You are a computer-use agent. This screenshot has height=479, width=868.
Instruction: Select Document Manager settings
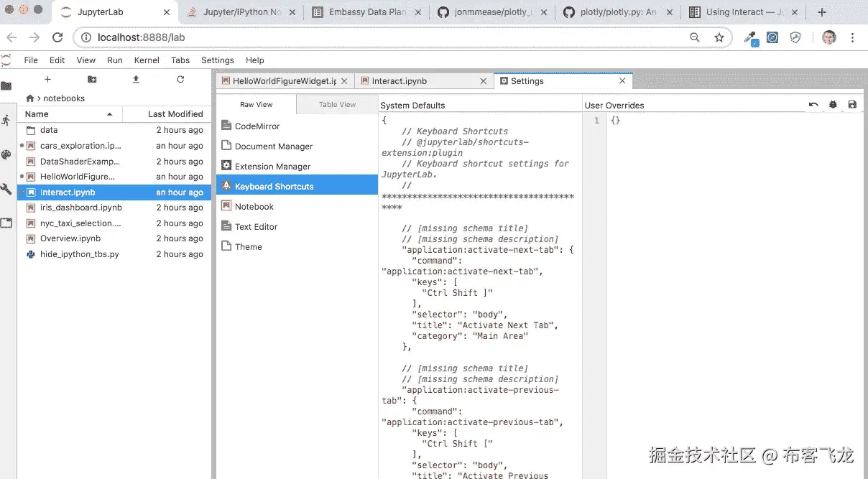pos(297,147)
